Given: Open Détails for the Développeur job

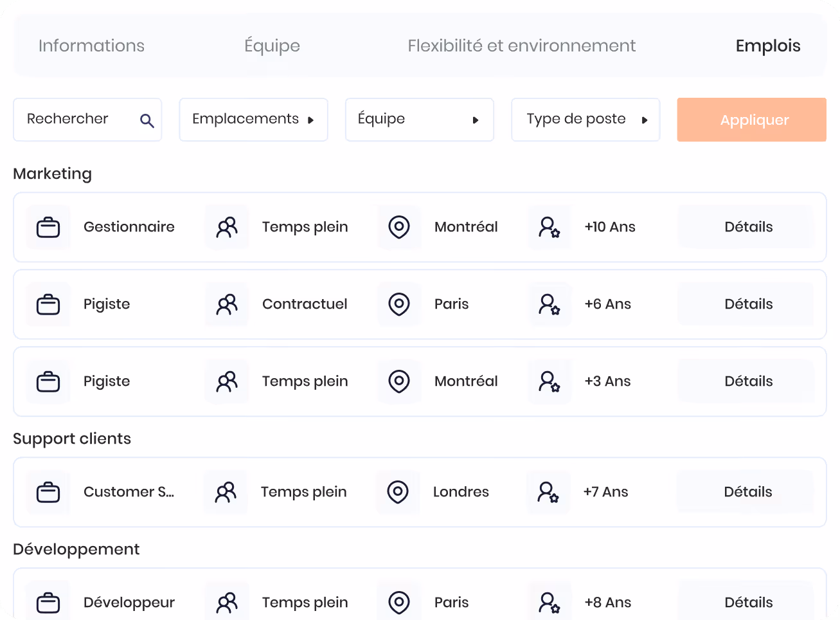Looking at the screenshot, I should click(746, 602).
